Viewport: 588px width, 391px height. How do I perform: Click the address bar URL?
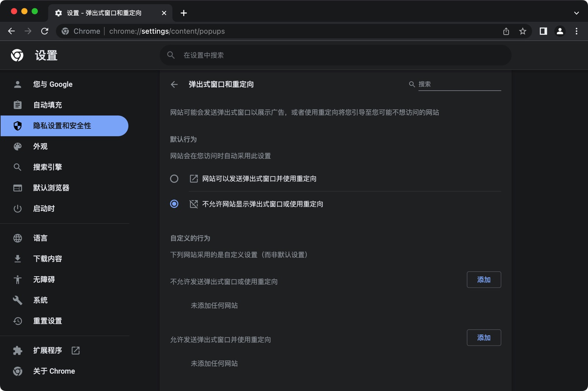[x=167, y=31]
